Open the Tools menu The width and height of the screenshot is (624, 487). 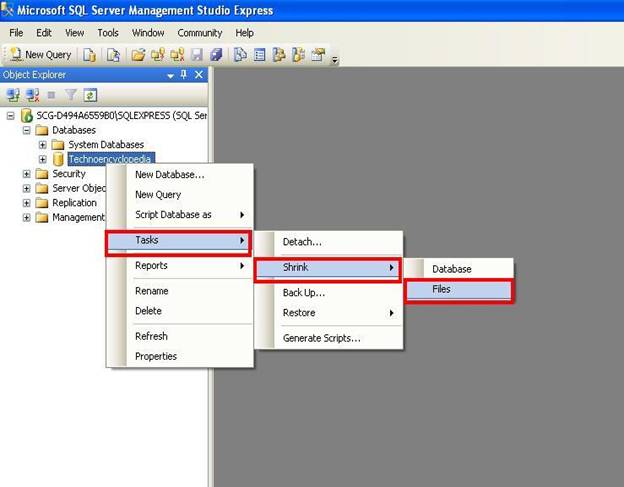click(108, 33)
